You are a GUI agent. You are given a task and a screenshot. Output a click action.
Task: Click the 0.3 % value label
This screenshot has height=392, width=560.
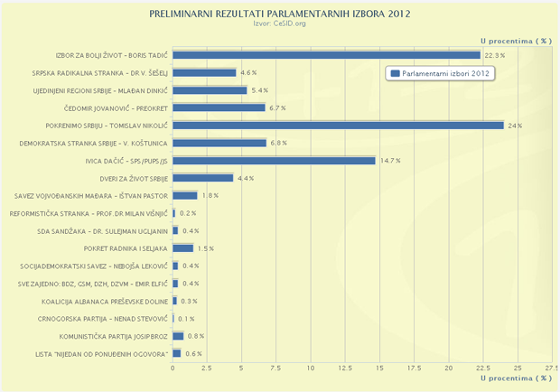tap(189, 302)
